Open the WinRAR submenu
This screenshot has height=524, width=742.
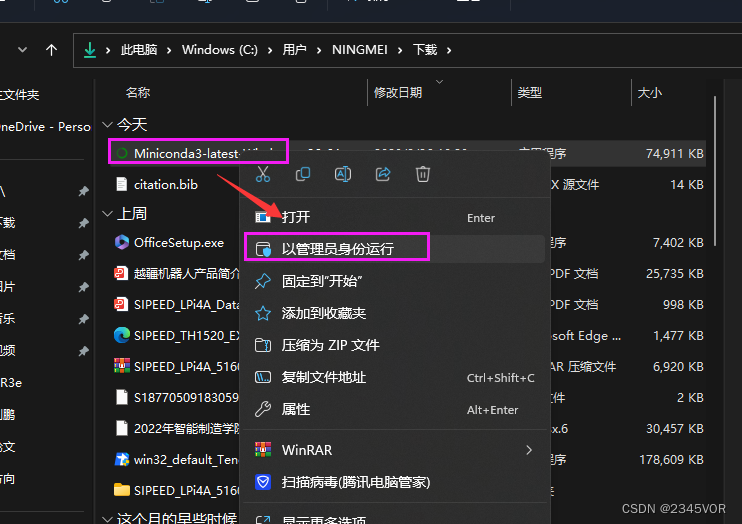[395, 450]
